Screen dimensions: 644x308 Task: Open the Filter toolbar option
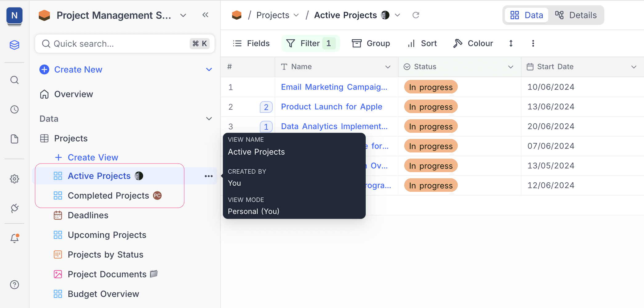pyautogui.click(x=310, y=43)
